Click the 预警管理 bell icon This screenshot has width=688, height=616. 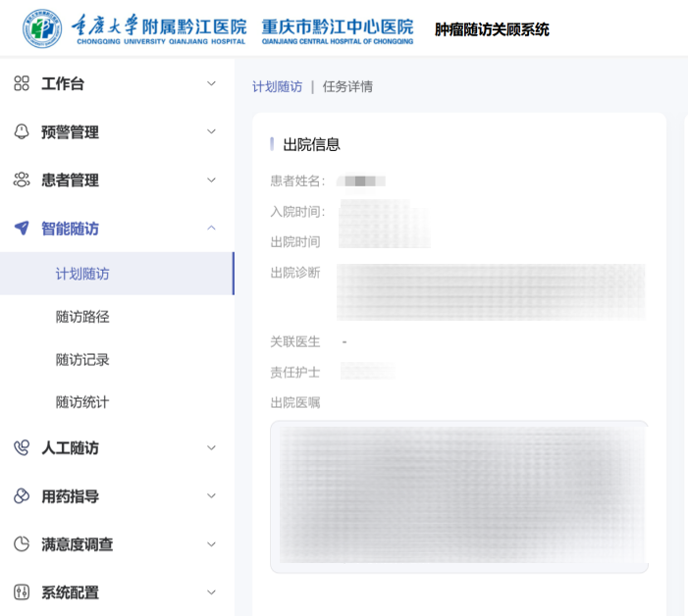22,131
